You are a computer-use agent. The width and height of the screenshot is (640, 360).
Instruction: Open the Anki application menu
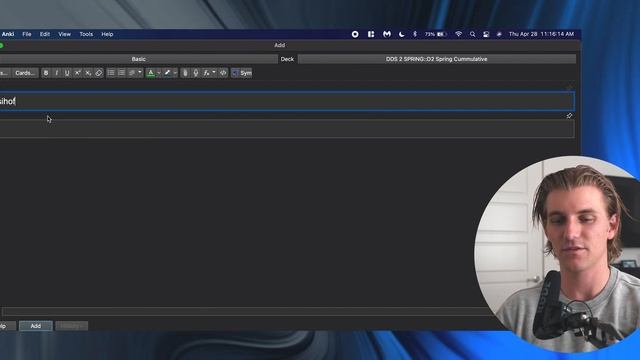point(8,34)
